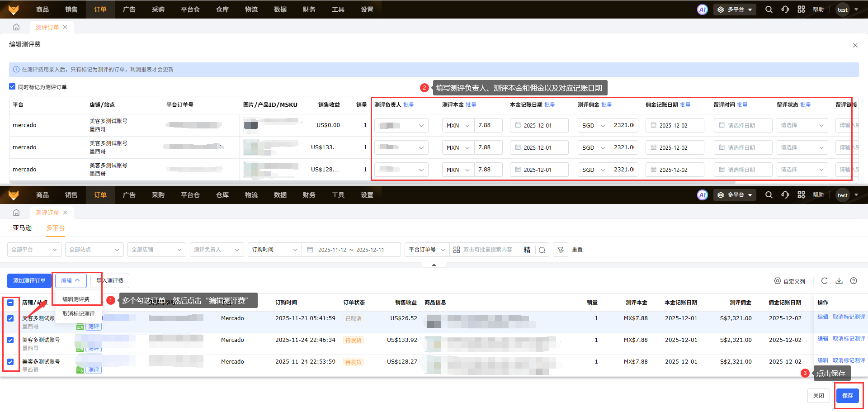The width and height of the screenshot is (868, 412).
Task: Expand the 测评负责人 filter dropdown
Action: pyautogui.click(x=217, y=250)
